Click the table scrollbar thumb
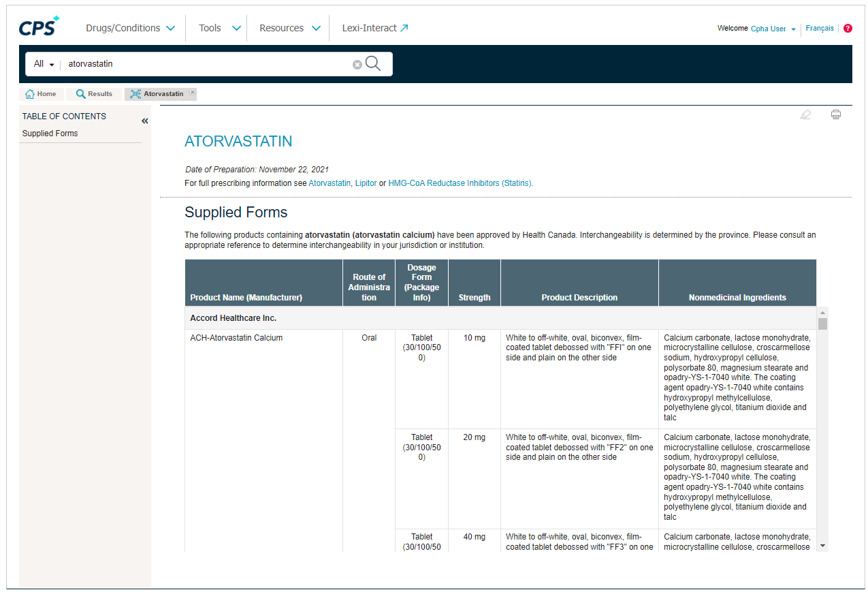 [822, 324]
